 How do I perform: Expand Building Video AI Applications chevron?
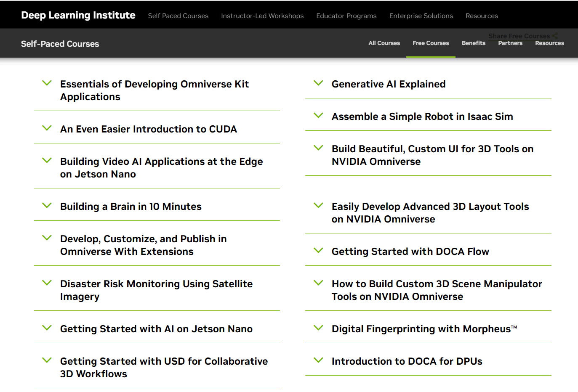47,160
